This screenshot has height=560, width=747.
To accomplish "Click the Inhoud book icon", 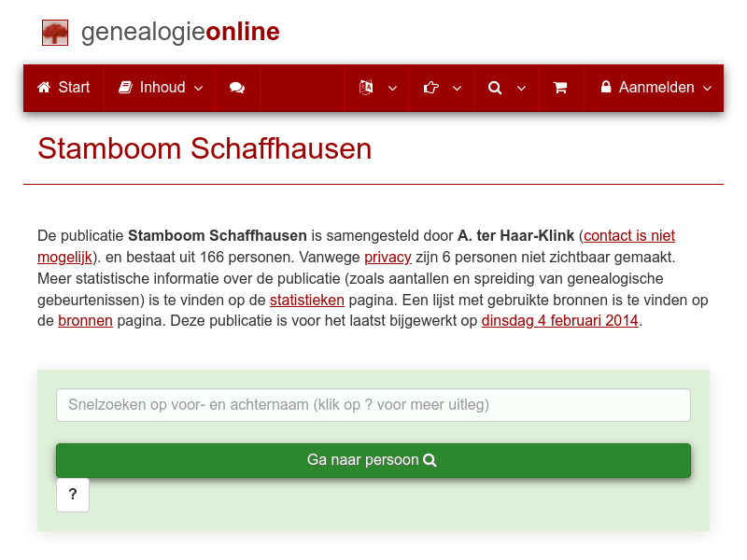I will (x=125, y=88).
